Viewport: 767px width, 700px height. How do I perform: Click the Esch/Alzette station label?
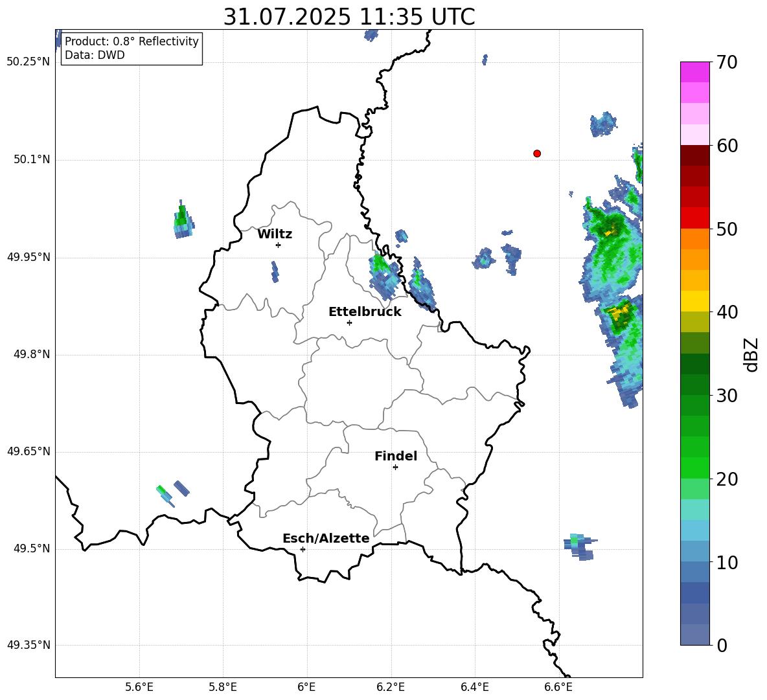[x=326, y=539]
